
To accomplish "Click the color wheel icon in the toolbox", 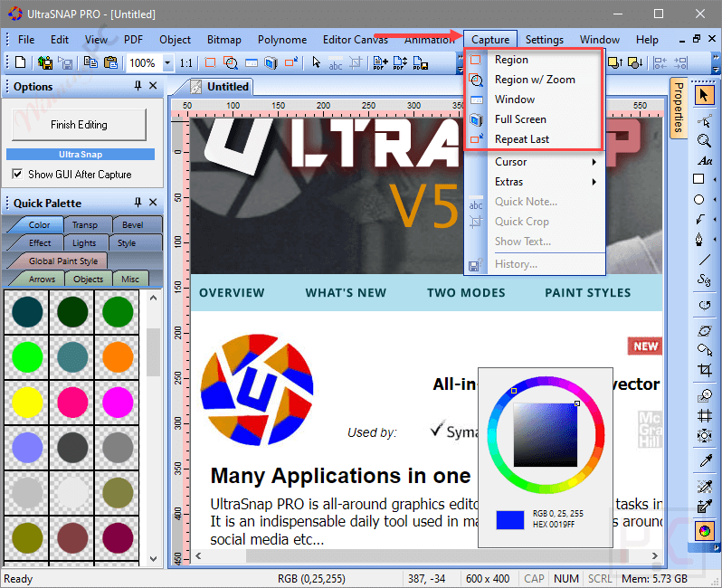I will click(705, 530).
